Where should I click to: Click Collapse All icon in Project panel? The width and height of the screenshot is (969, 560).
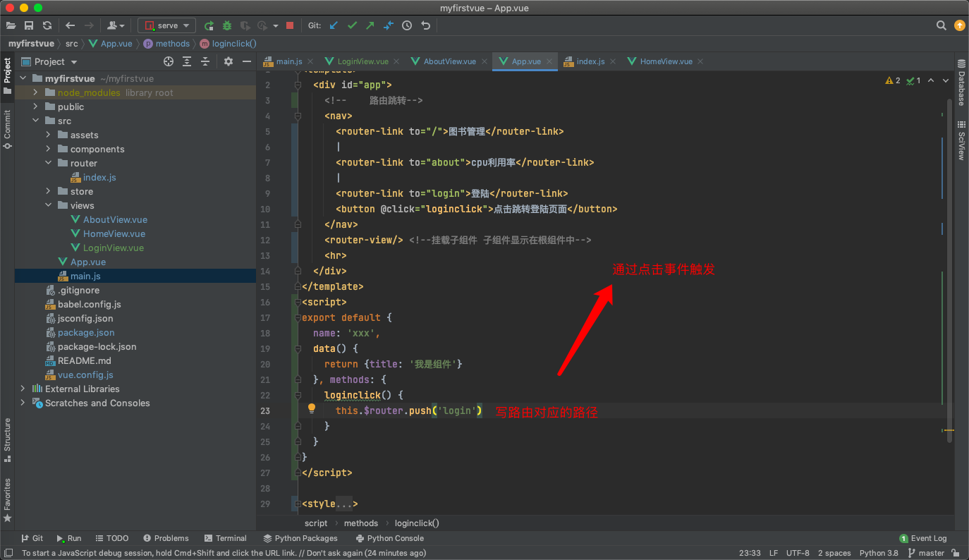tap(205, 61)
